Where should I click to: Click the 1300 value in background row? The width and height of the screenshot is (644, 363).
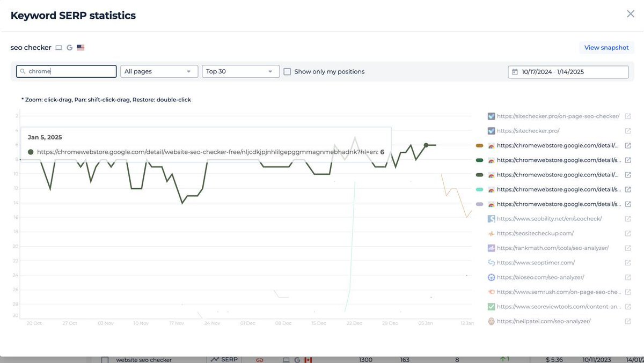pos(366,360)
